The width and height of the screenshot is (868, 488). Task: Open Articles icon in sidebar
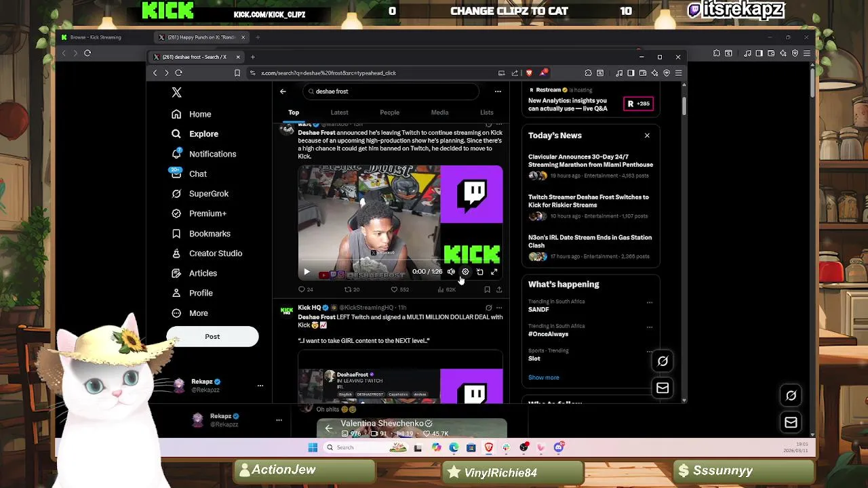(176, 273)
